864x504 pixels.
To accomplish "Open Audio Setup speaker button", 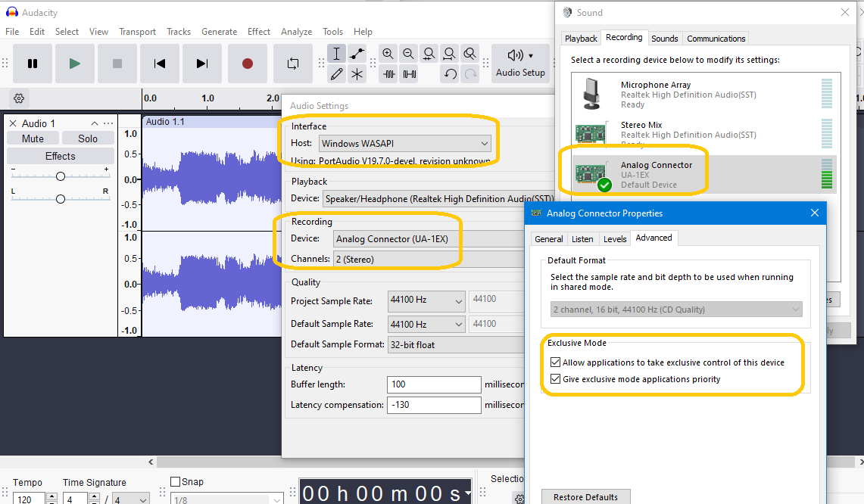I will [x=520, y=64].
